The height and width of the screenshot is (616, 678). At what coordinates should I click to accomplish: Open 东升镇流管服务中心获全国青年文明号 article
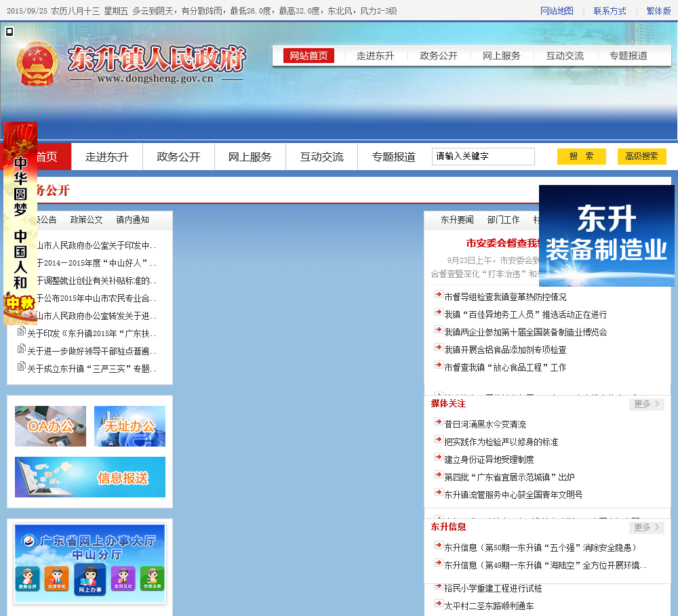click(513, 495)
